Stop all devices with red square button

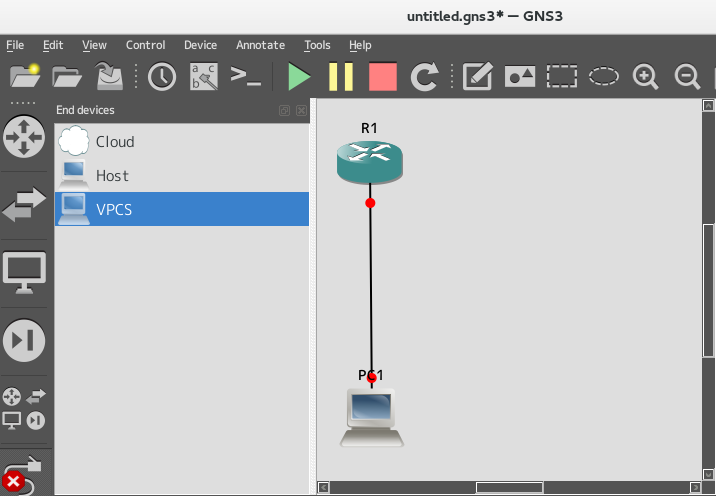[383, 76]
